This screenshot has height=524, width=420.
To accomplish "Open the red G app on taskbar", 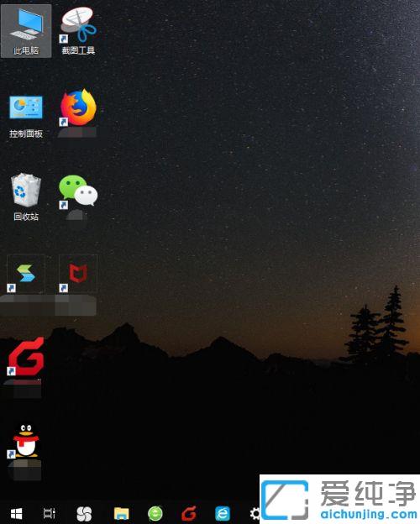I will point(189,514).
